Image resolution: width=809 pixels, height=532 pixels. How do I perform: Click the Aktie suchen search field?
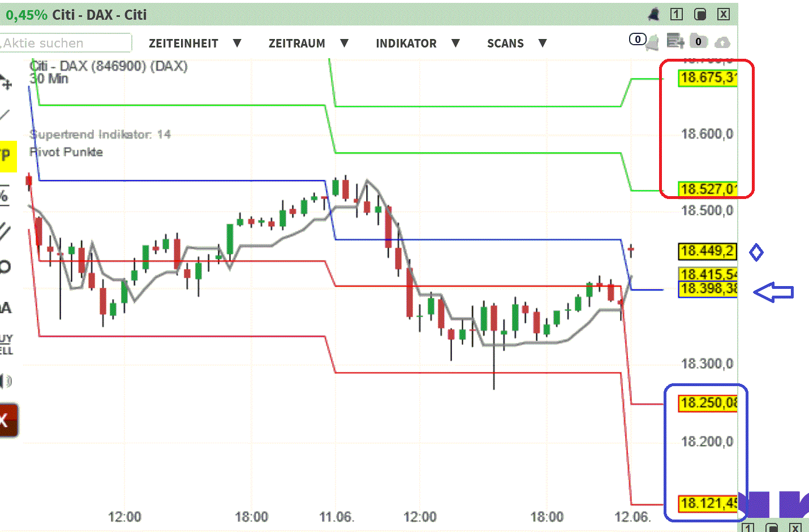click(65, 43)
